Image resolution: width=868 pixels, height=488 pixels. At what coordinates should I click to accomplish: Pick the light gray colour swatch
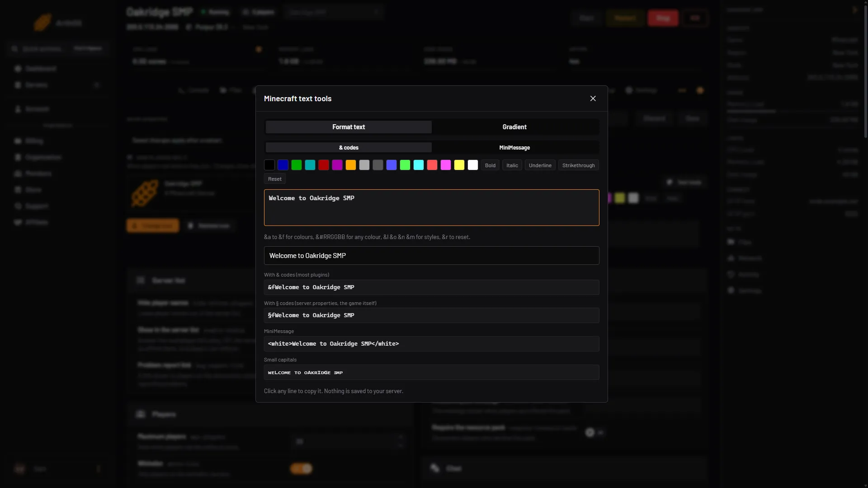click(x=364, y=165)
